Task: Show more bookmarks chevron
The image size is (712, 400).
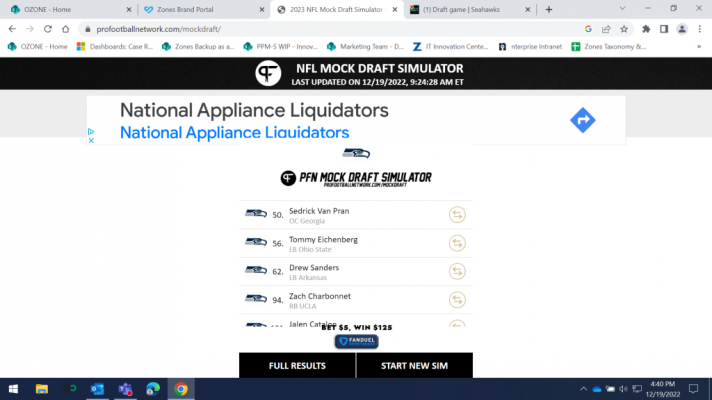Action: [699, 46]
